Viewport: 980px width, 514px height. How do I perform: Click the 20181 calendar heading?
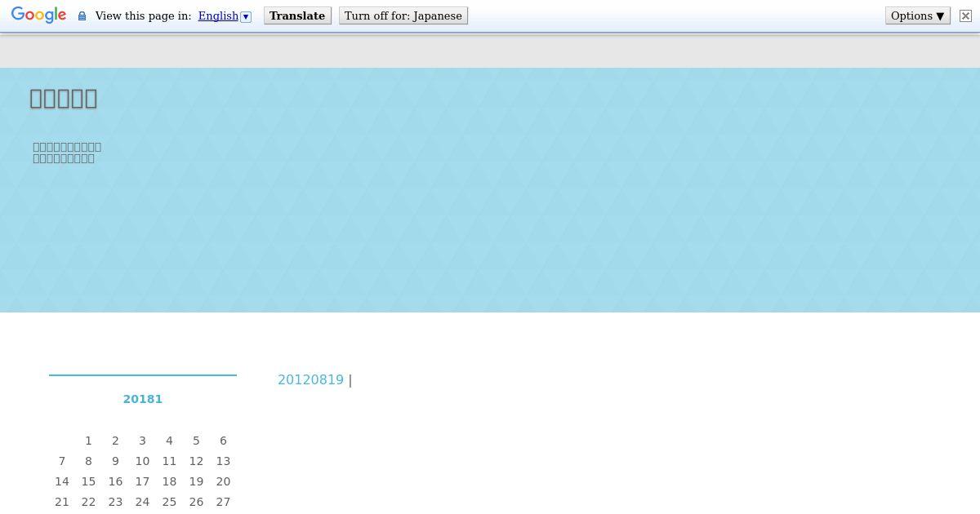coord(143,399)
